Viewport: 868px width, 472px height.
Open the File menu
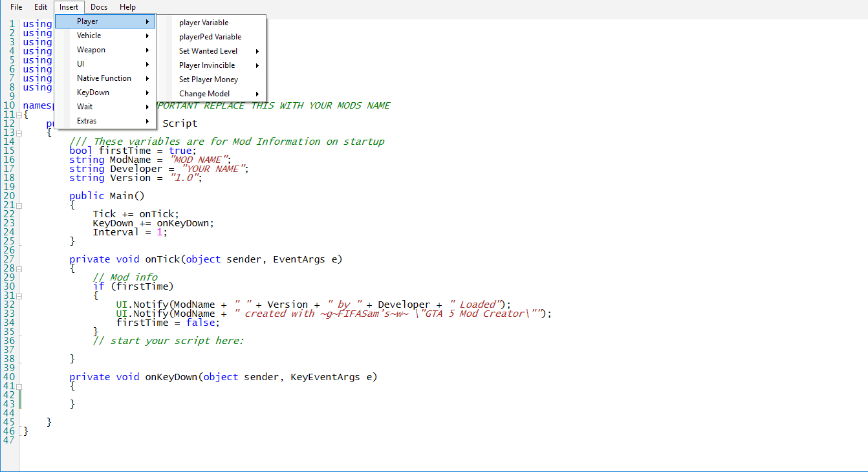pos(16,7)
